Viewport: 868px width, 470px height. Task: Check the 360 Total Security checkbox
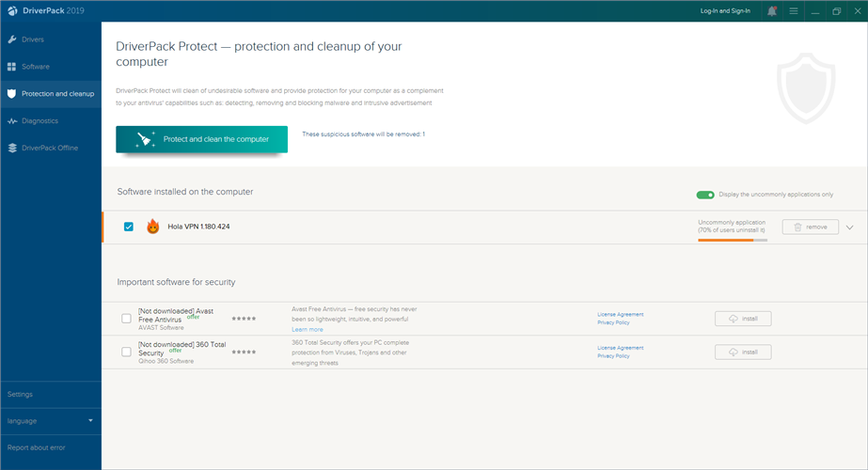click(x=127, y=352)
